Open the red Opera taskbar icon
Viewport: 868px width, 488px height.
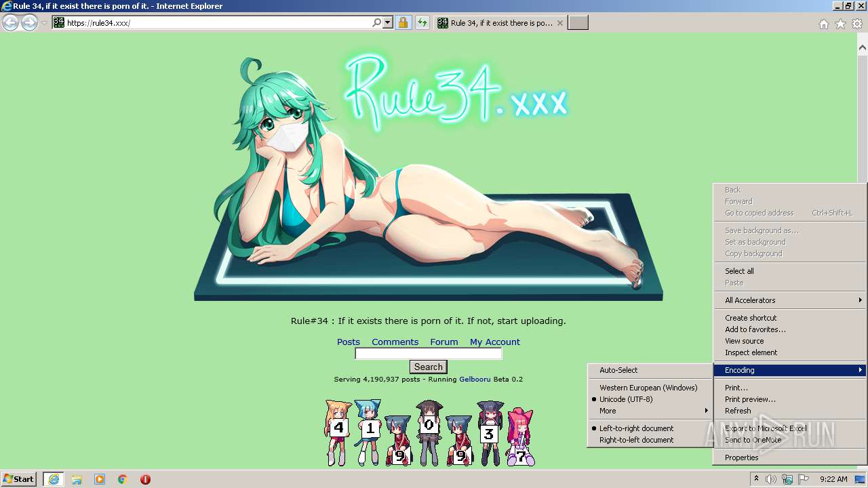pos(145,479)
